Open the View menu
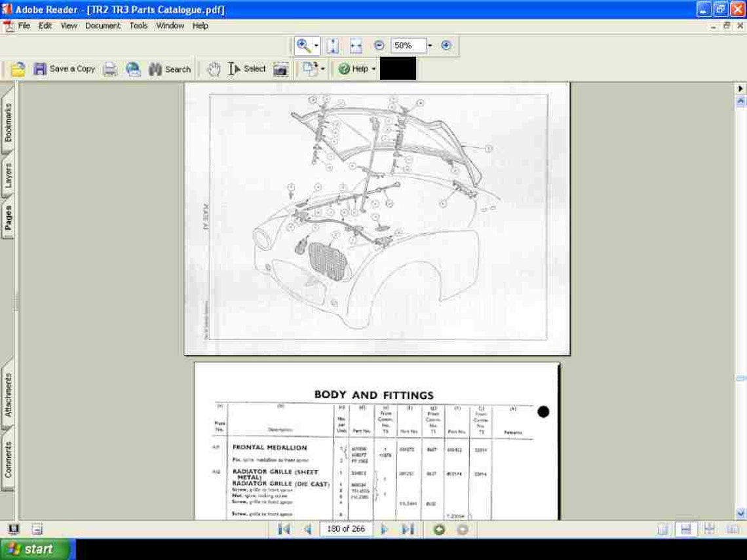 [x=69, y=26]
